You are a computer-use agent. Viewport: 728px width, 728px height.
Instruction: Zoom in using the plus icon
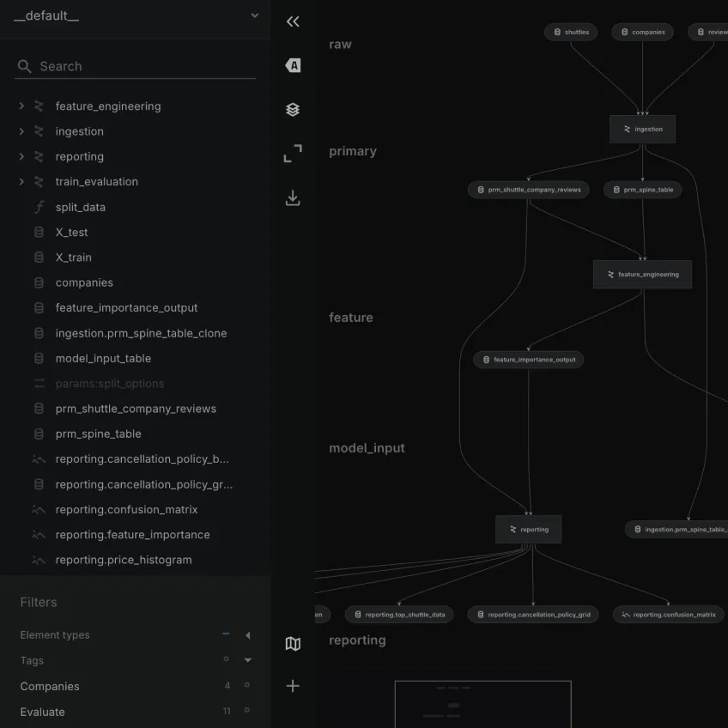(x=293, y=685)
